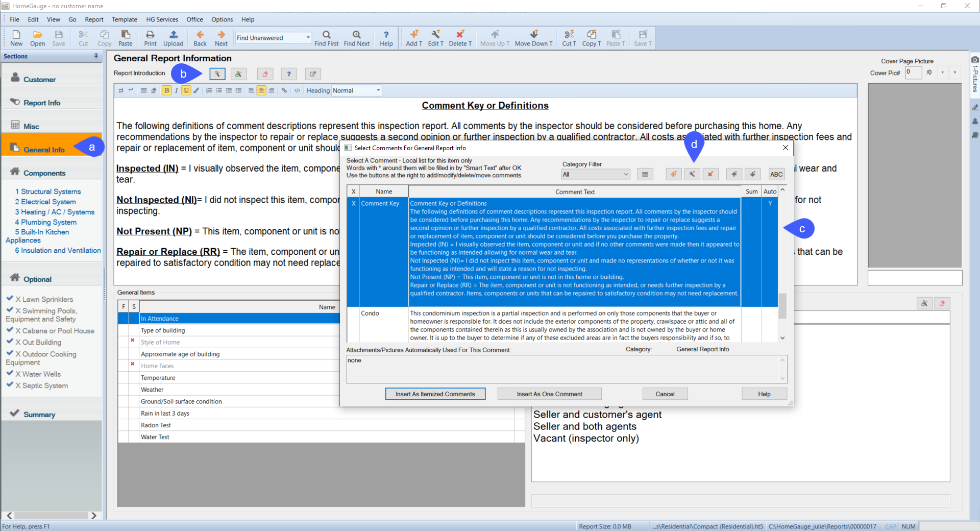
Task: Open the HG Services menu
Action: point(162,19)
